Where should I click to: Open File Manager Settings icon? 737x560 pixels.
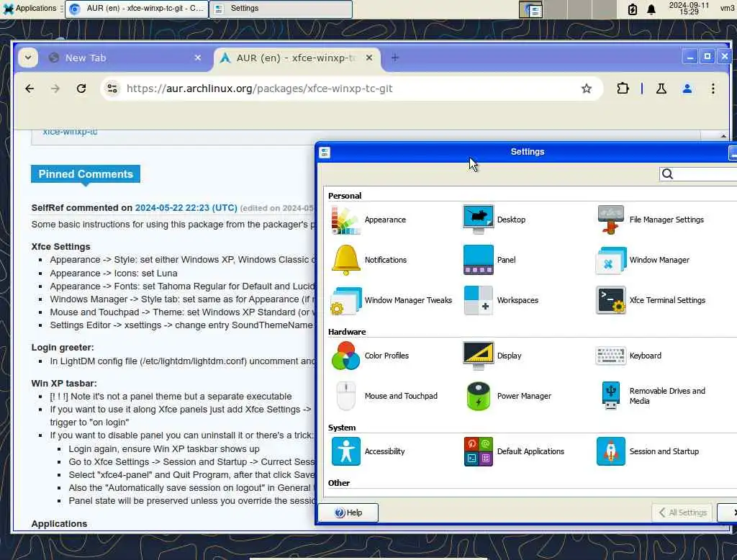click(x=610, y=220)
